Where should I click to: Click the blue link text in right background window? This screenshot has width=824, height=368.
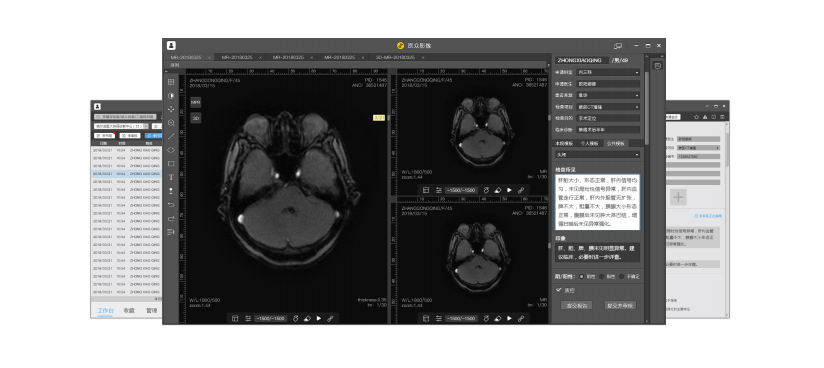708,216
